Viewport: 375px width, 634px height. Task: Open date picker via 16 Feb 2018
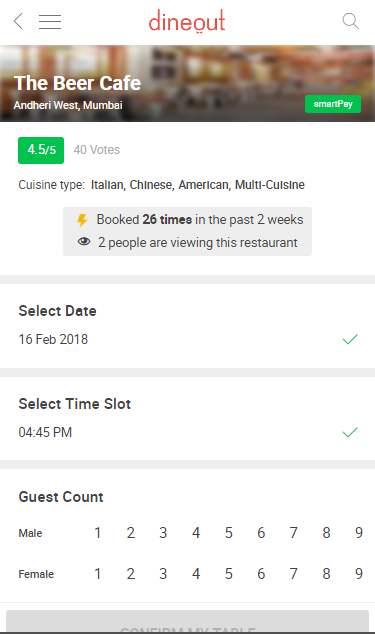click(x=53, y=339)
